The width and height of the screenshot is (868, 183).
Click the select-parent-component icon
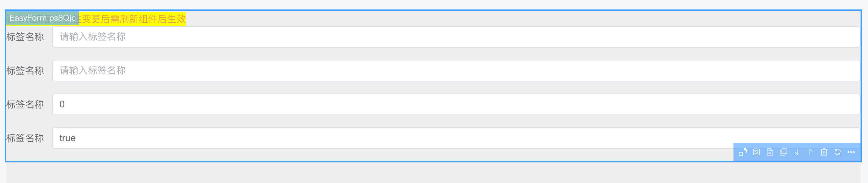pyautogui.click(x=743, y=152)
